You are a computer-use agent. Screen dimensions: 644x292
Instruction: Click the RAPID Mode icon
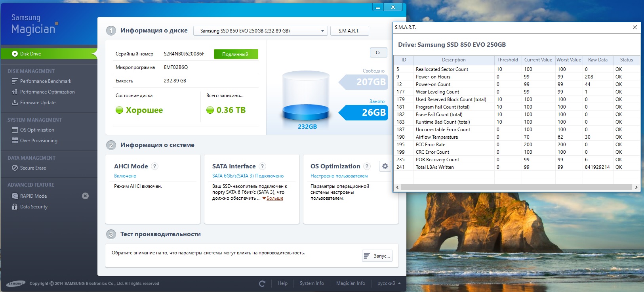coord(15,196)
